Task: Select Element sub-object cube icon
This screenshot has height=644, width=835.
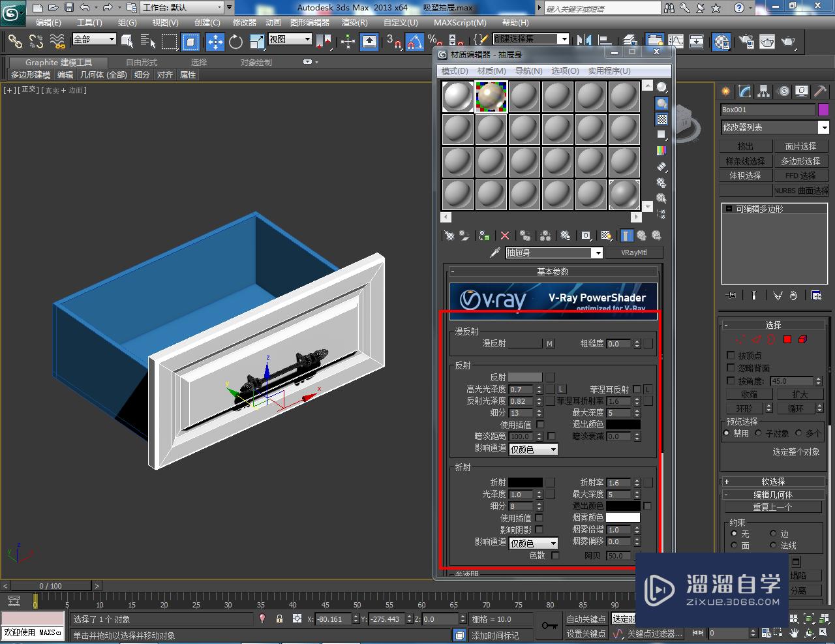Action: click(802, 339)
